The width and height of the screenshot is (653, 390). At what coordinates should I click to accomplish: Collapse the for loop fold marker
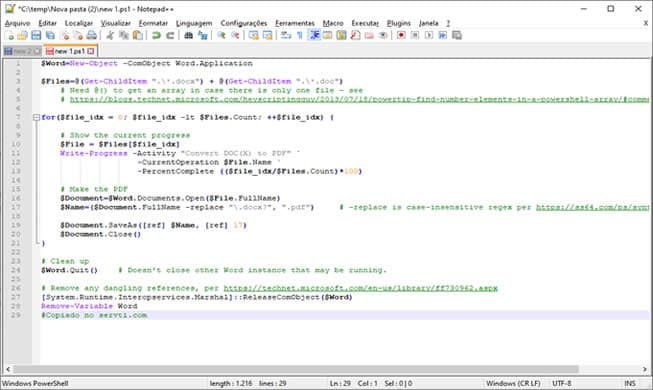pos(36,118)
